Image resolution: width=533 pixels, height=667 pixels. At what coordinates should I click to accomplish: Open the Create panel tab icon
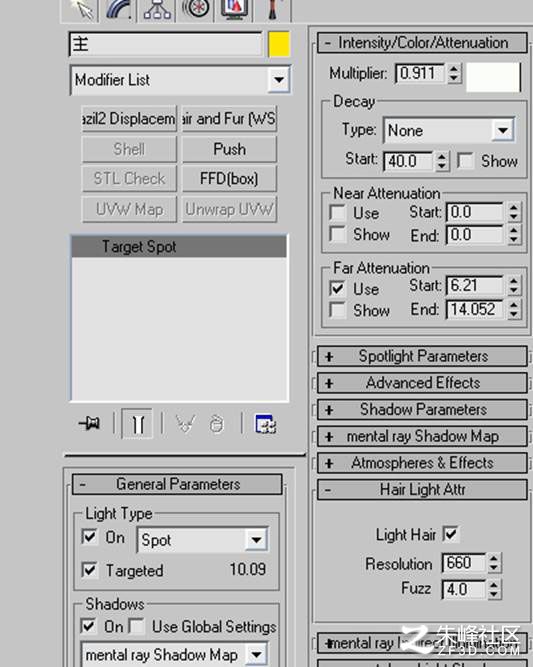81,9
